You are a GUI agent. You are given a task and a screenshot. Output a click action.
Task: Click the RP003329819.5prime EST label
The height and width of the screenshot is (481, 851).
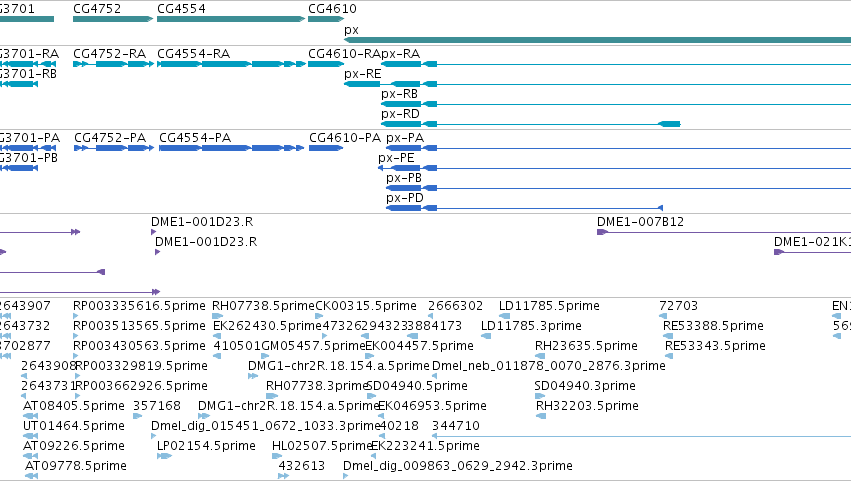tap(142, 366)
